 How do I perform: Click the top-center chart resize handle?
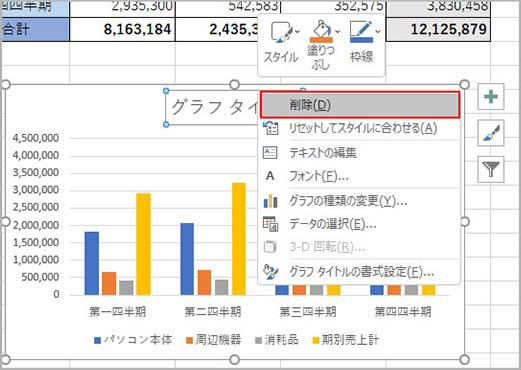235,85
